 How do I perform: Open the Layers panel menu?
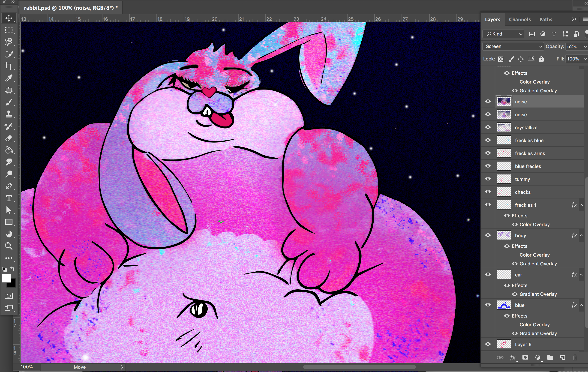(x=585, y=19)
